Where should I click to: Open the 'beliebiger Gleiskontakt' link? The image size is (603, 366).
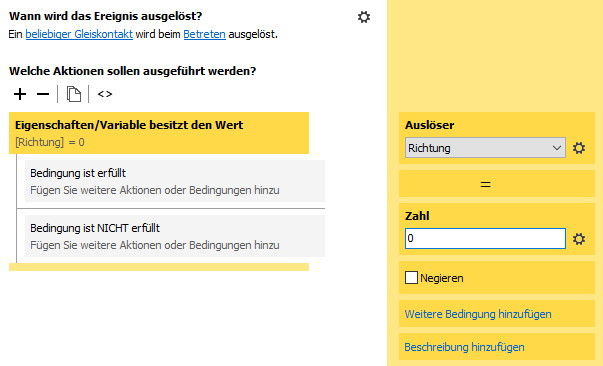coord(79,34)
